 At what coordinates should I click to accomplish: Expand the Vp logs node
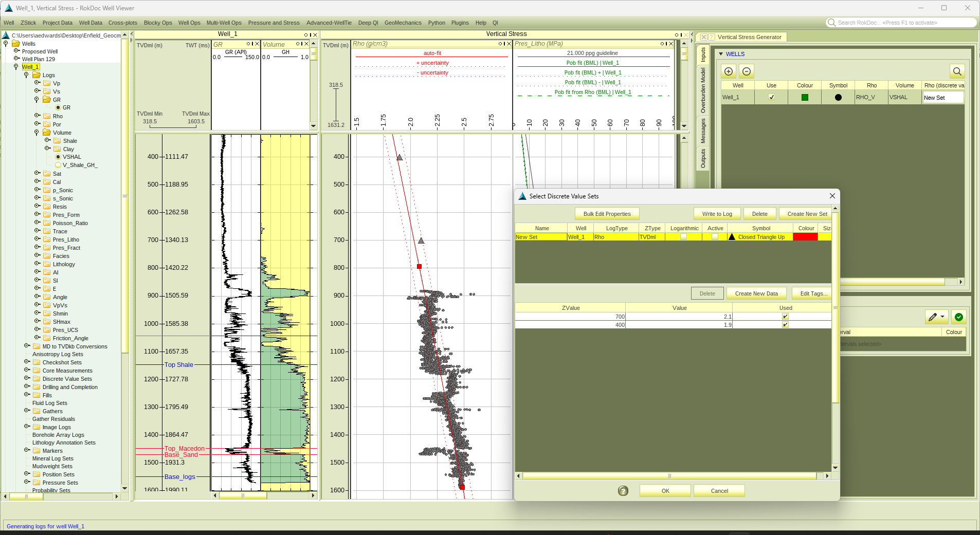tap(37, 83)
